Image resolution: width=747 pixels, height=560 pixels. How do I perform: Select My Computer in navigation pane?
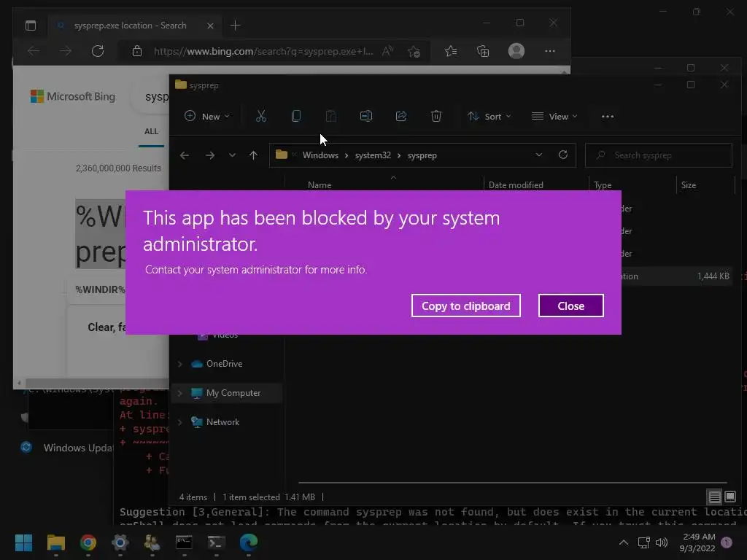pyautogui.click(x=233, y=393)
